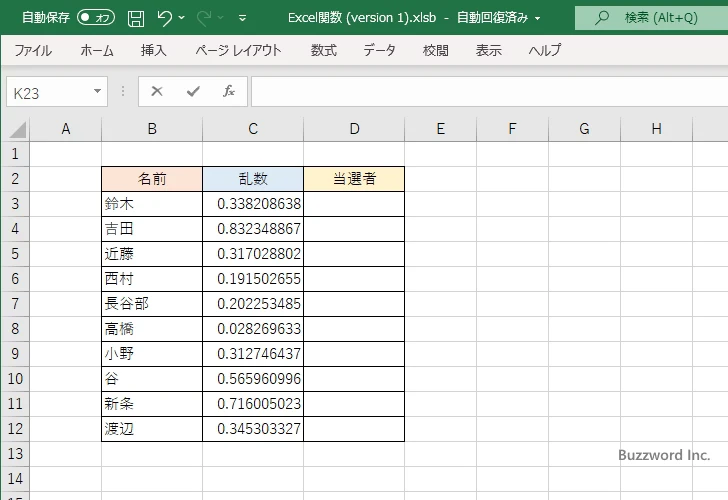The height and width of the screenshot is (500, 728).
Task: Select cell containing 新条
Action: (x=152, y=404)
